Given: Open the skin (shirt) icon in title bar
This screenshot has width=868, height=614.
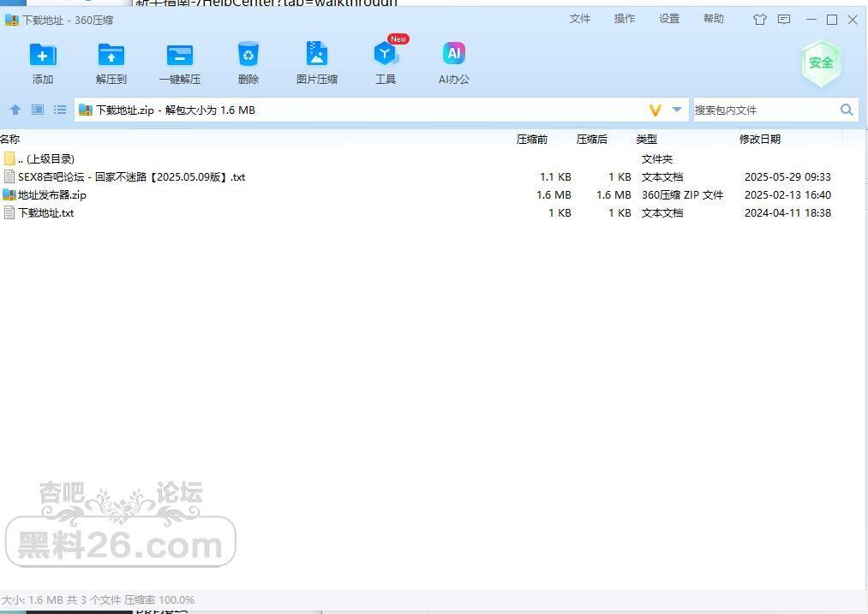Looking at the screenshot, I should (x=760, y=20).
